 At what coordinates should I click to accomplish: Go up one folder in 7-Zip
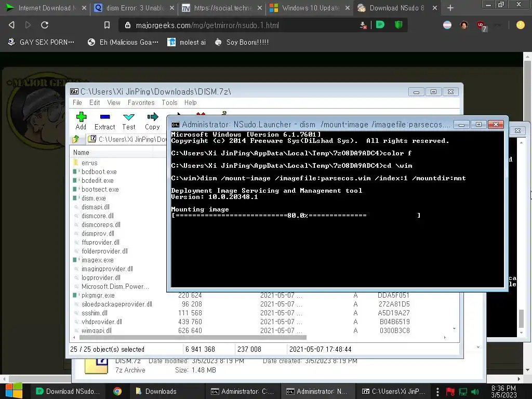point(76,139)
